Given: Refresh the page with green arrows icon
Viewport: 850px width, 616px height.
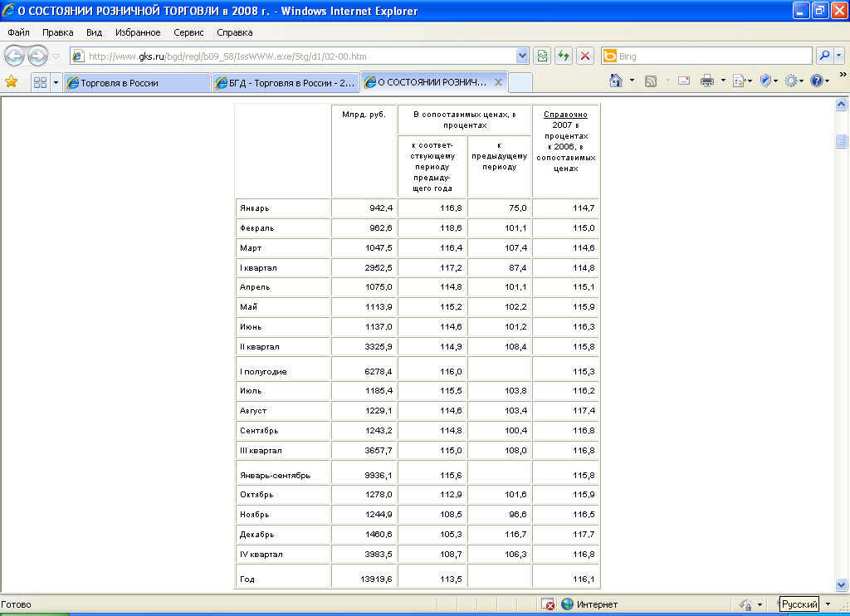Looking at the screenshot, I should click(x=564, y=56).
